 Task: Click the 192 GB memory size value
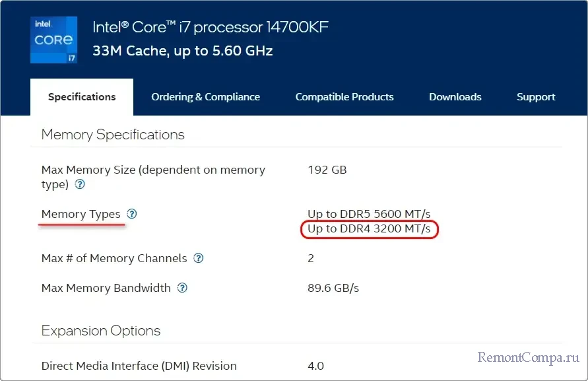[327, 170]
